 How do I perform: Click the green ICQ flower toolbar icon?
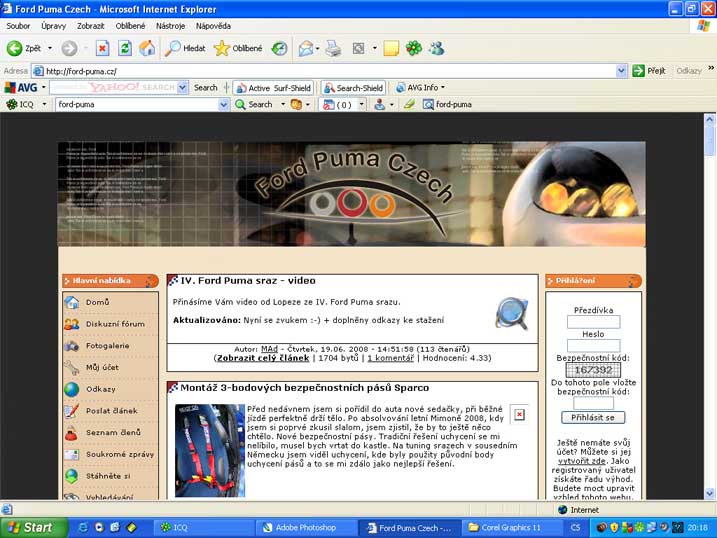coord(414,48)
